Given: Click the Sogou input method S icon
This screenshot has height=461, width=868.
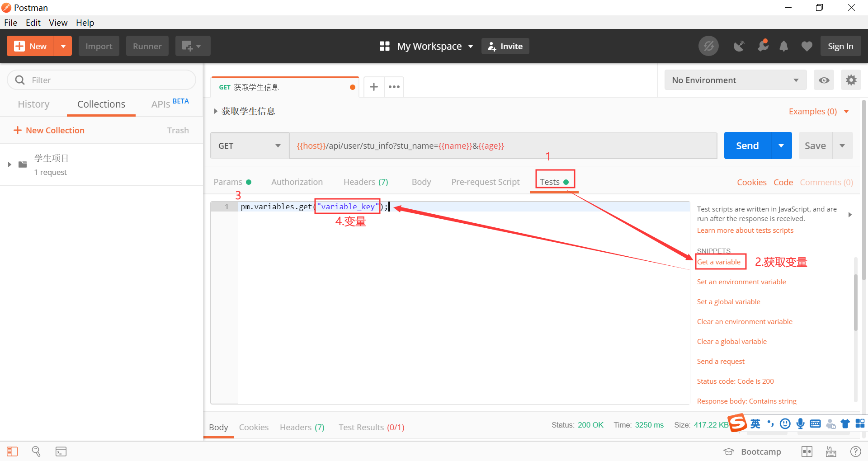Looking at the screenshot, I should [x=738, y=423].
